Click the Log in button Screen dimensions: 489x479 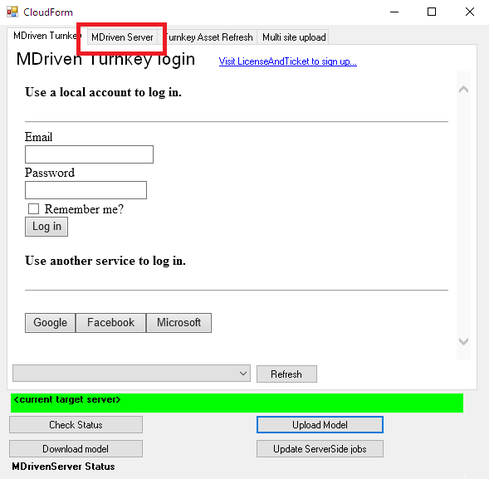(x=46, y=227)
